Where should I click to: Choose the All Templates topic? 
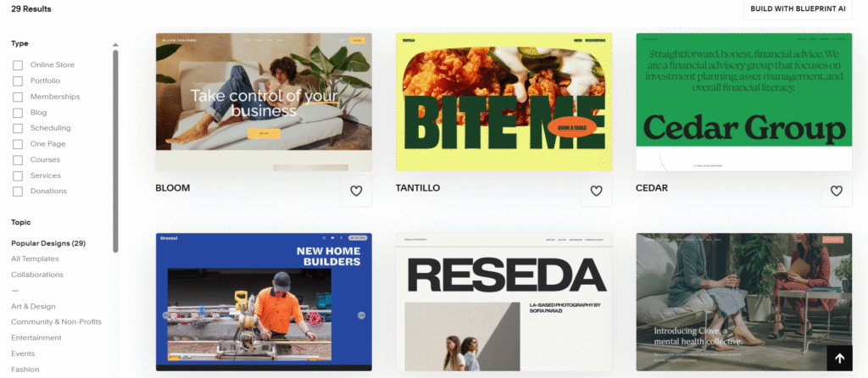(35, 258)
